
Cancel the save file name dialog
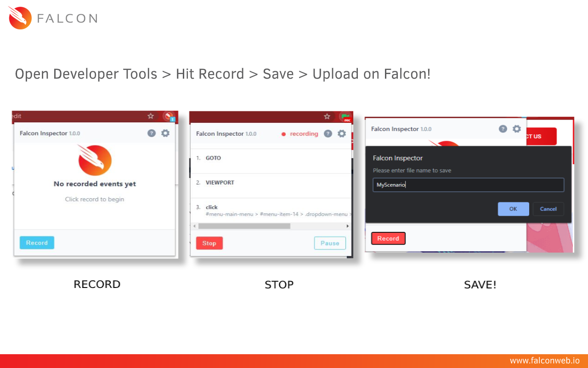548,209
